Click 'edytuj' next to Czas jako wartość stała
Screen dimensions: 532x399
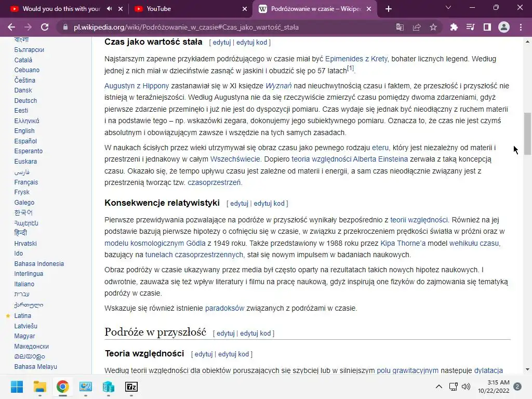tap(221, 43)
